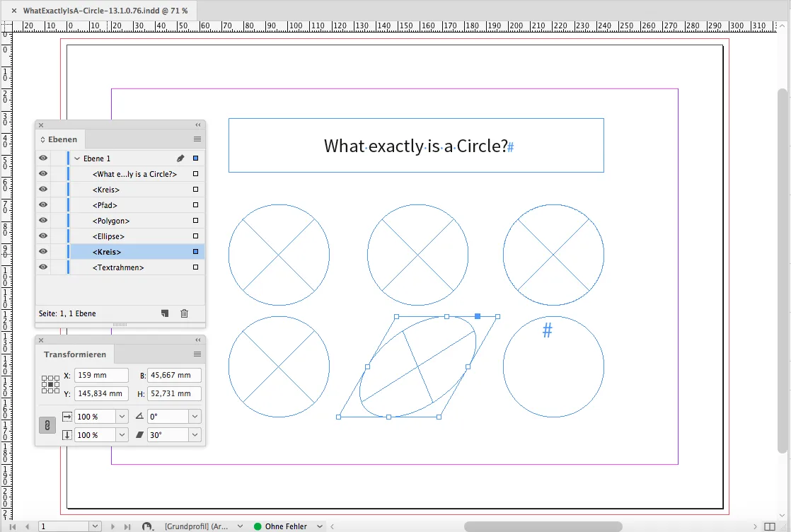Click the pen edit icon next to Ebene 1
791x532 pixels.
[x=179, y=158]
